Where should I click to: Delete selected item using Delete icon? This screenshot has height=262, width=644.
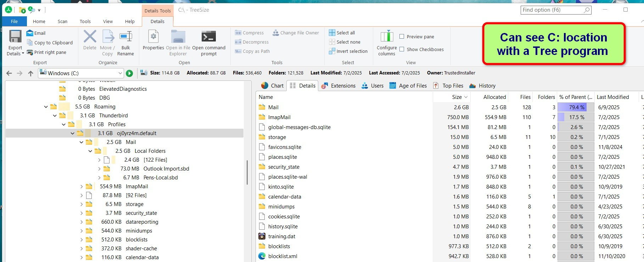click(90, 40)
